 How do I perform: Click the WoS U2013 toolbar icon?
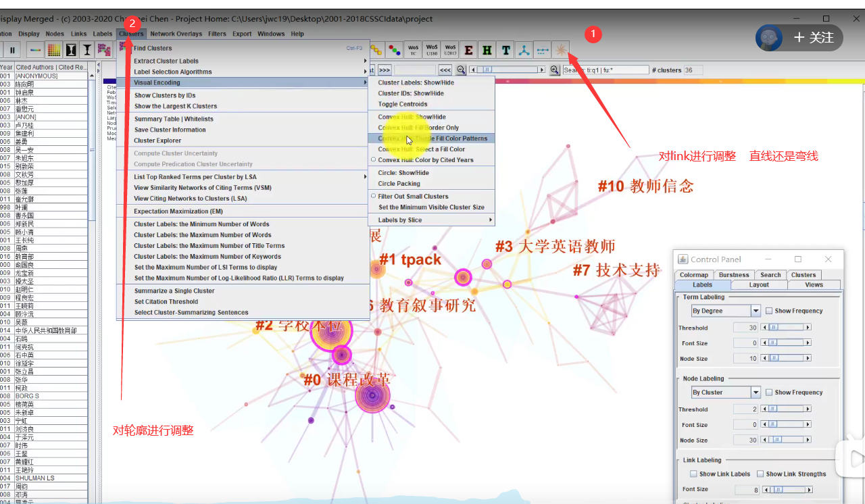click(450, 50)
